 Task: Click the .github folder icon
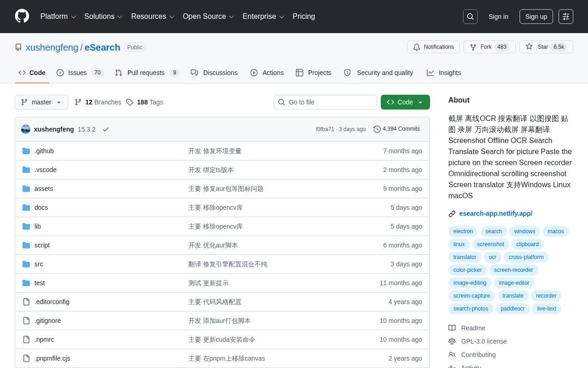(26, 151)
